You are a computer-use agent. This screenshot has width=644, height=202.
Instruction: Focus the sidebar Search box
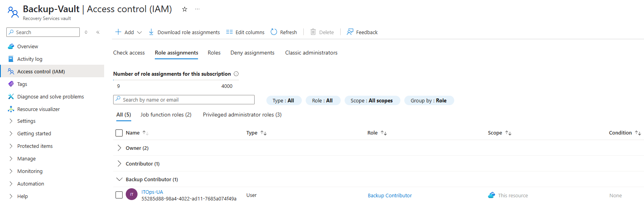(x=43, y=32)
